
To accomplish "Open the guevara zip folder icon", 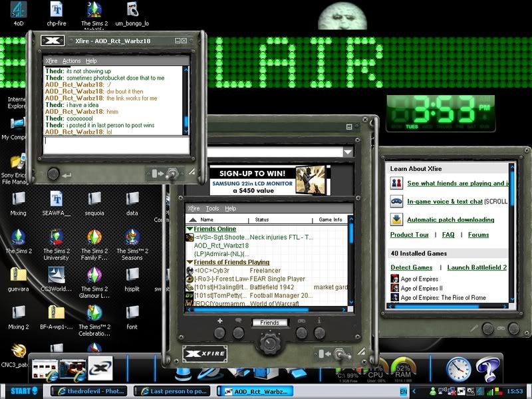I will click(x=19, y=279).
